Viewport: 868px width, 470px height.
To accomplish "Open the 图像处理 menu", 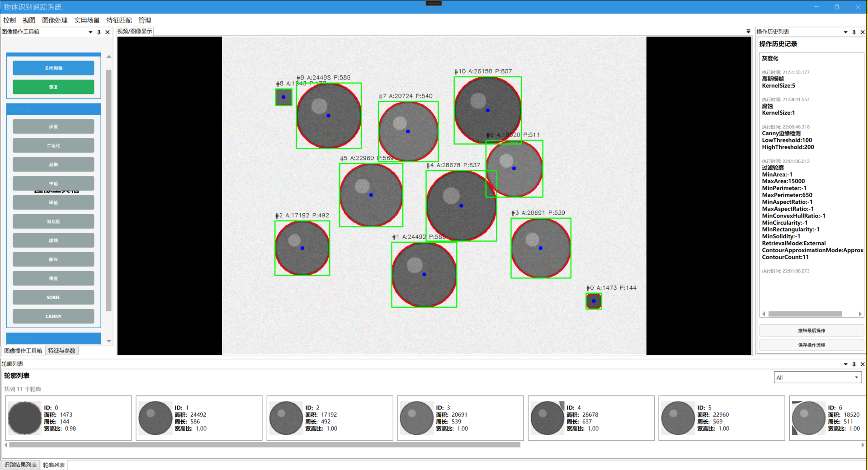I will [55, 20].
